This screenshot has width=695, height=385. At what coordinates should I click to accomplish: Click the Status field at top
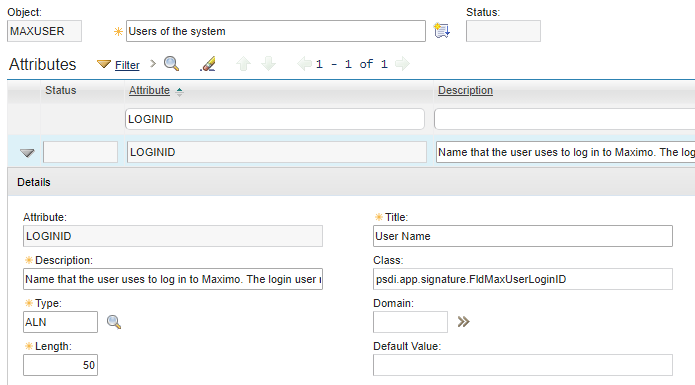[503, 31]
